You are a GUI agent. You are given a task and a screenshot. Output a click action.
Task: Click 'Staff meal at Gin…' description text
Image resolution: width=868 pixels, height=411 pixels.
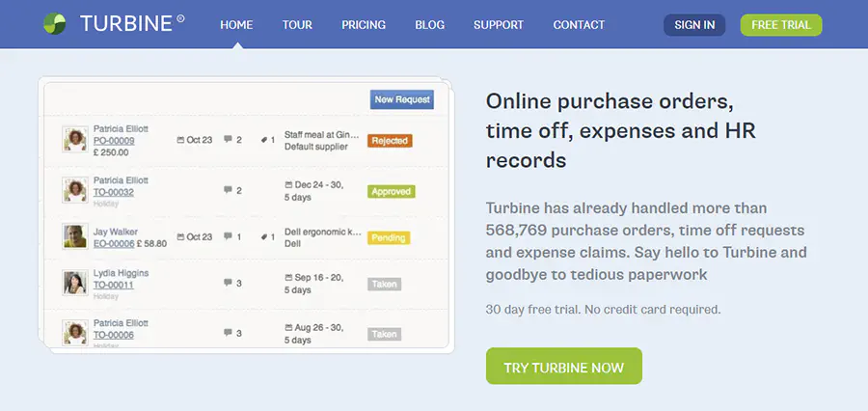(322, 135)
